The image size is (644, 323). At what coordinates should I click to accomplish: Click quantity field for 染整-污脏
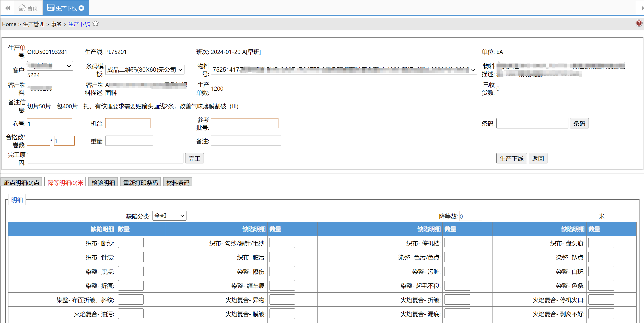[457, 271]
